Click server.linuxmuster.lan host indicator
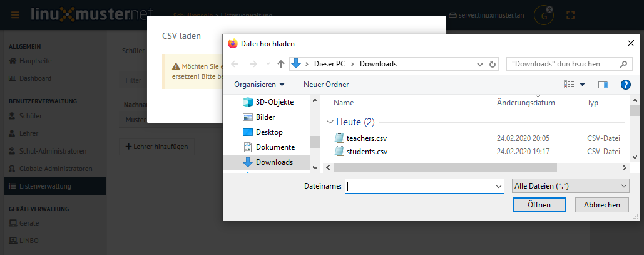644x255 pixels. pyautogui.click(x=487, y=15)
